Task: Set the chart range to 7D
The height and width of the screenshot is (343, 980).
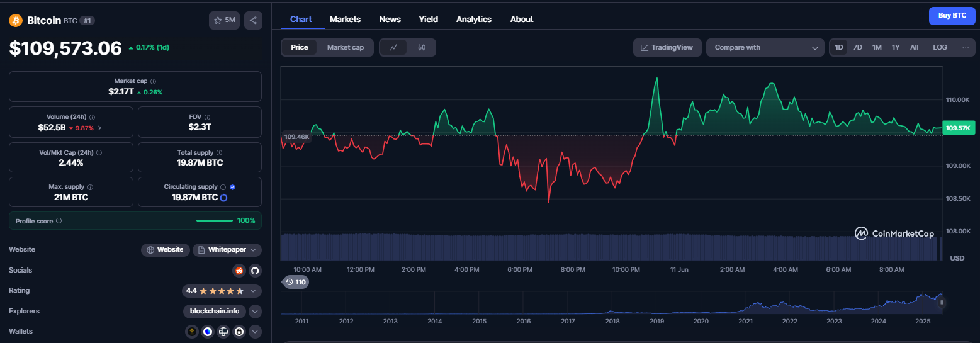Action: [x=857, y=47]
